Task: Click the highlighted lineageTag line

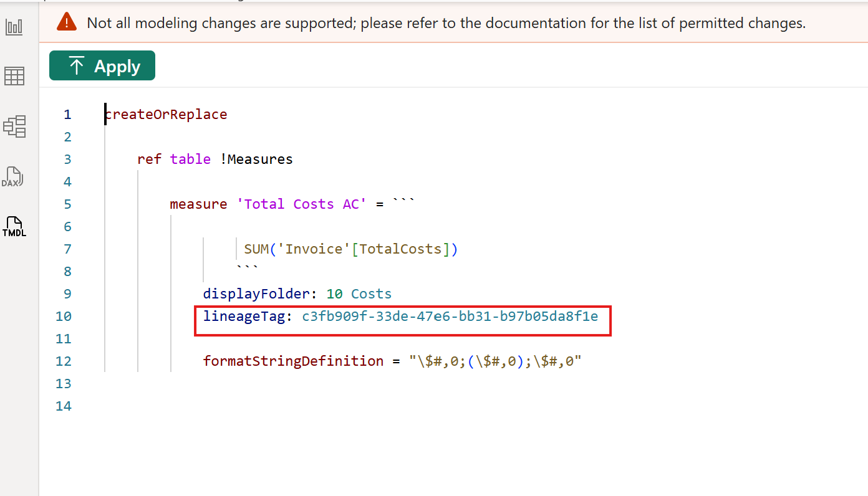Action: pyautogui.click(x=402, y=316)
